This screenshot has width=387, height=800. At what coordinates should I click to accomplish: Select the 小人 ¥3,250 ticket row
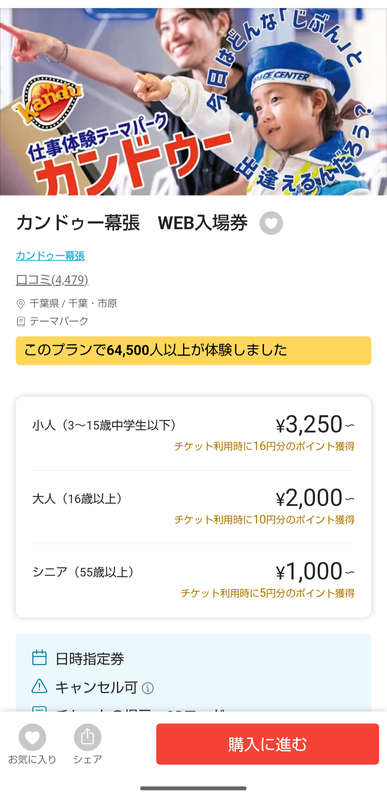[x=193, y=434]
